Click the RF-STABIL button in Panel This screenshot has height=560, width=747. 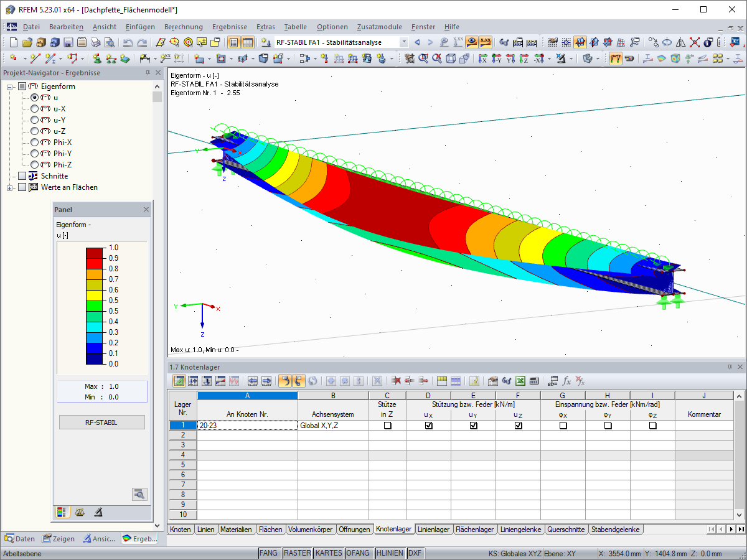click(x=102, y=422)
